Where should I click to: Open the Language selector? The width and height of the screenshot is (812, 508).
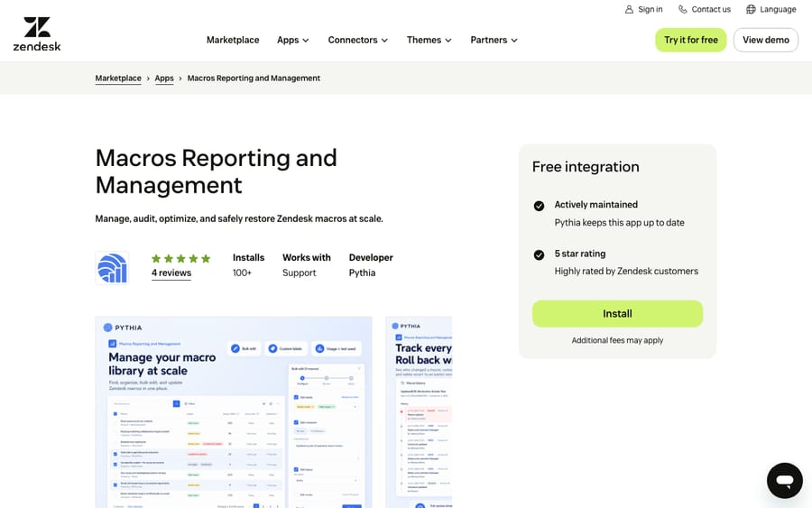click(771, 9)
